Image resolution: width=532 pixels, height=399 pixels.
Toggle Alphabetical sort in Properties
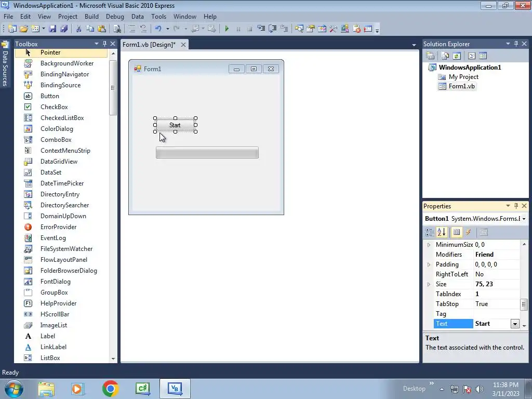[x=442, y=232]
